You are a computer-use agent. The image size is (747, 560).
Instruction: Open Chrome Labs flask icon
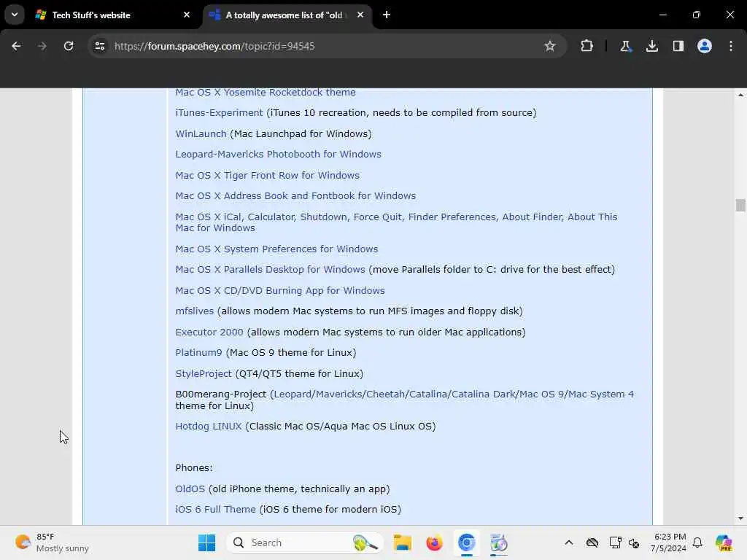click(625, 46)
